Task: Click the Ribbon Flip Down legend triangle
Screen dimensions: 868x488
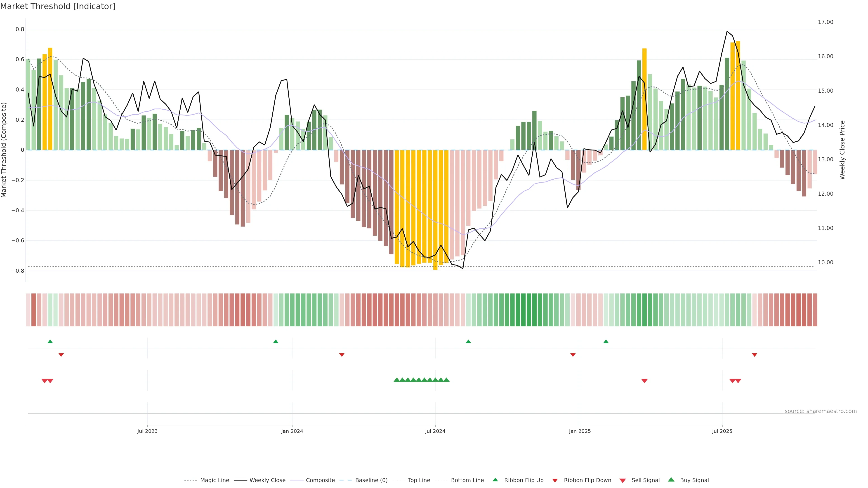Action: 555,481
